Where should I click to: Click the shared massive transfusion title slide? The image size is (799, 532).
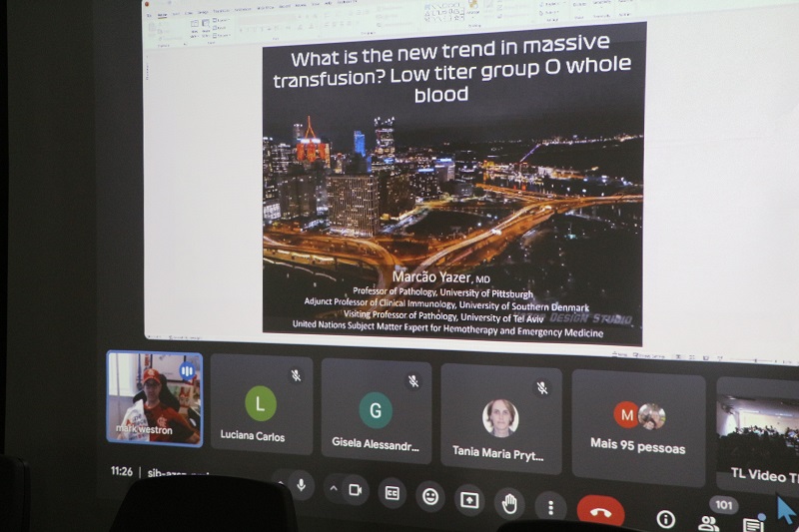453,185
